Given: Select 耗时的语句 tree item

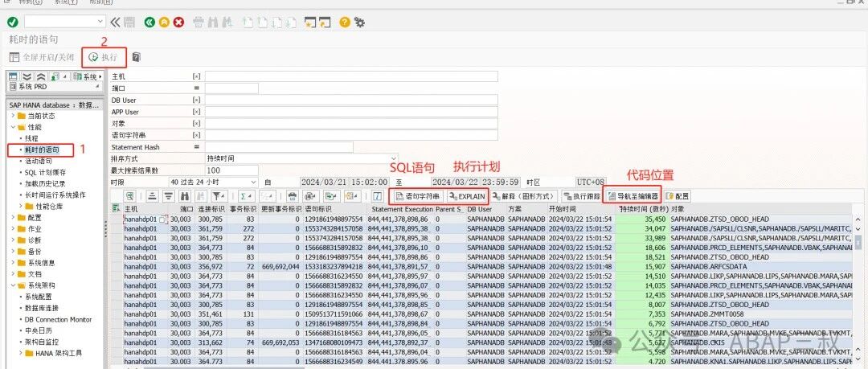Looking at the screenshot, I should [x=42, y=150].
